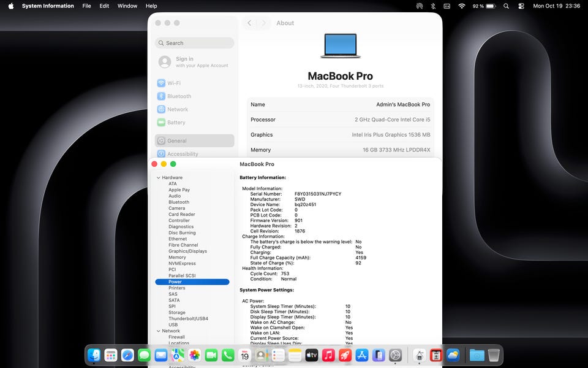Open the App Store from the Dock
Image resolution: width=588 pixels, height=368 pixels.
point(362,355)
